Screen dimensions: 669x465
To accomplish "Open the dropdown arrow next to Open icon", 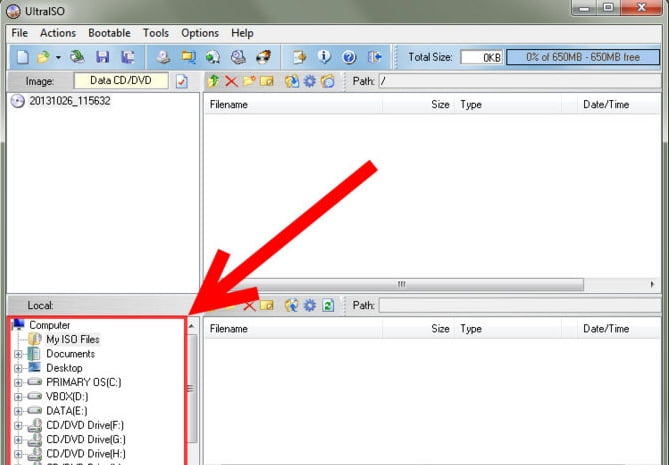I will coord(58,58).
